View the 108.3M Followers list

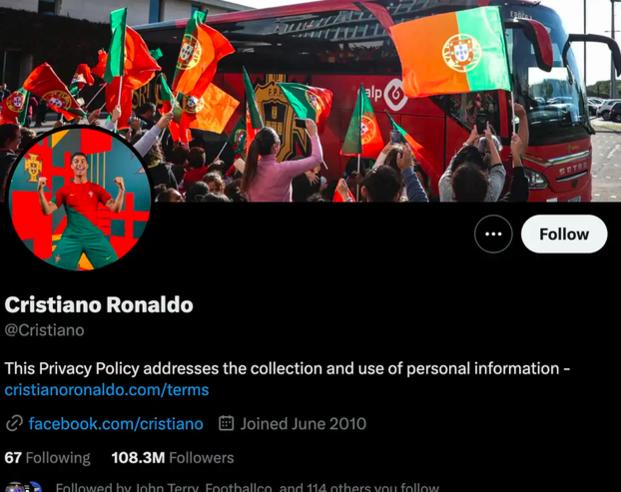(173, 458)
